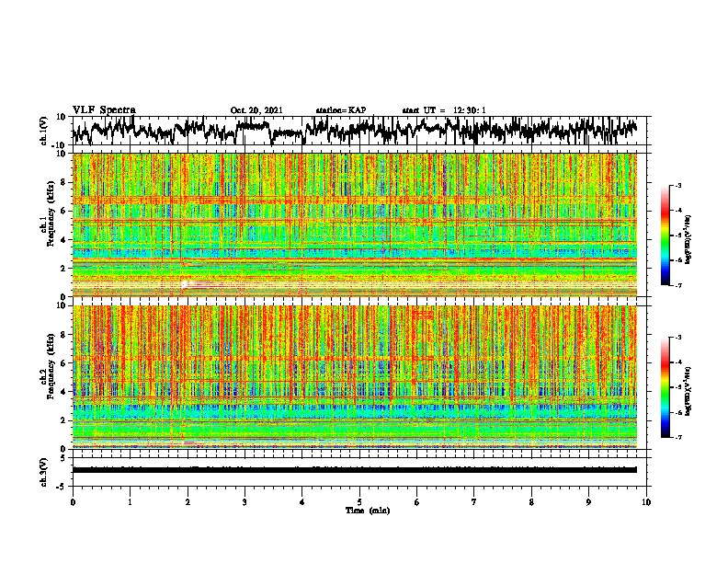The width and height of the screenshot is (728, 563).
Task: Click time axis tick label "5"
Action: pos(359,502)
